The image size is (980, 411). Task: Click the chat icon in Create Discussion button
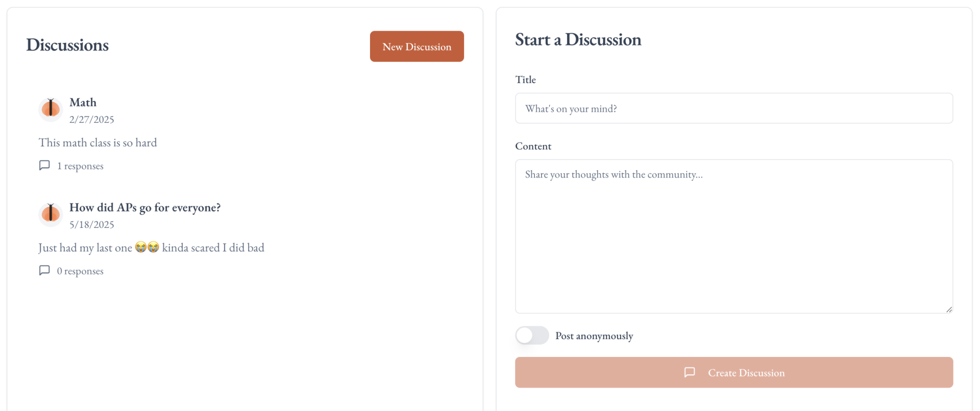coord(690,372)
